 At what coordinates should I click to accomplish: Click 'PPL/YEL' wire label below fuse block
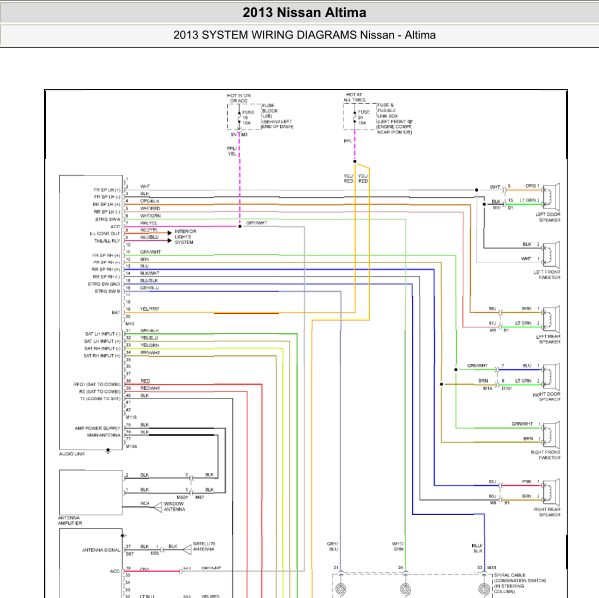[232, 151]
